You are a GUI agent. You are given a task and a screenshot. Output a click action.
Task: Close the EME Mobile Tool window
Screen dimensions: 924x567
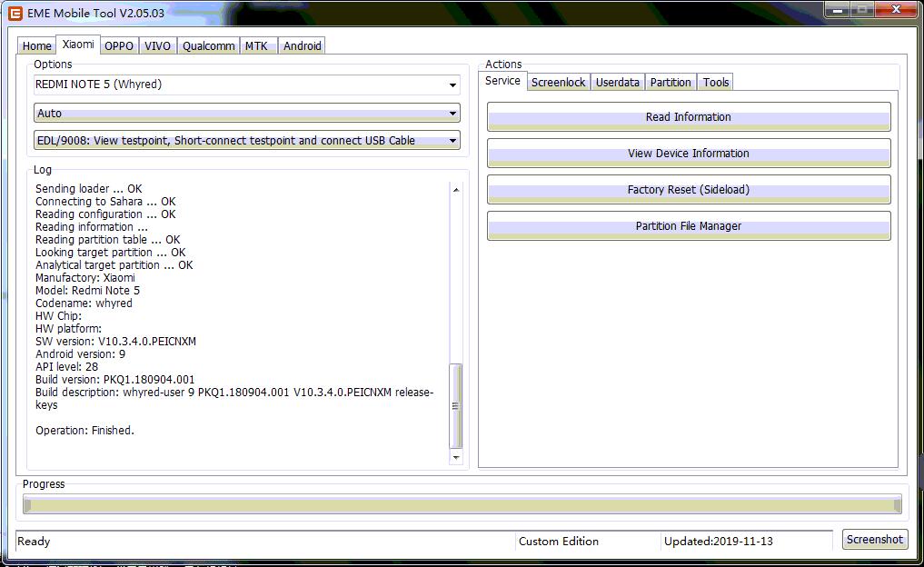coord(896,10)
